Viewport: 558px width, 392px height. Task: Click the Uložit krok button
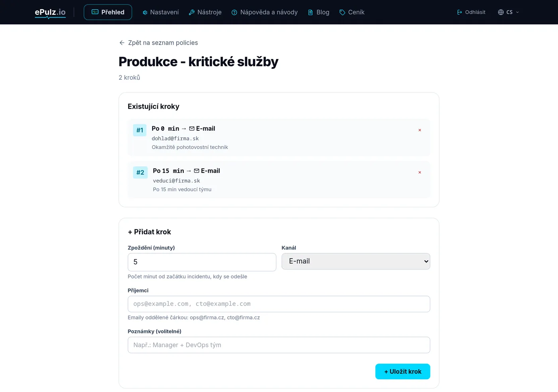point(403,371)
